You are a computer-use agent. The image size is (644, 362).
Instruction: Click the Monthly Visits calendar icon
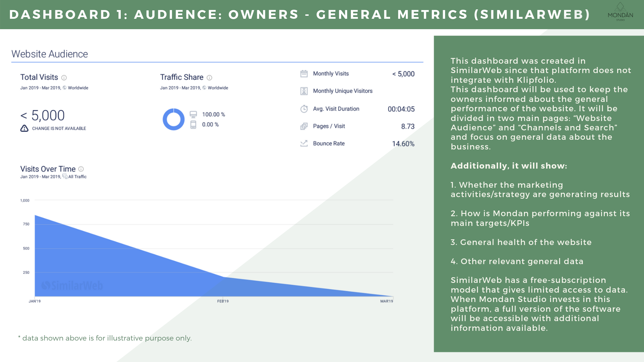click(304, 74)
